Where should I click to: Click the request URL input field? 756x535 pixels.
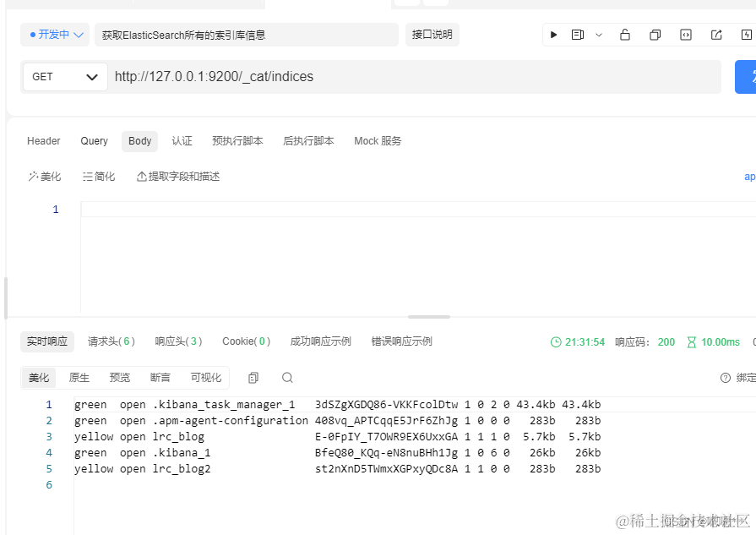pos(338,76)
